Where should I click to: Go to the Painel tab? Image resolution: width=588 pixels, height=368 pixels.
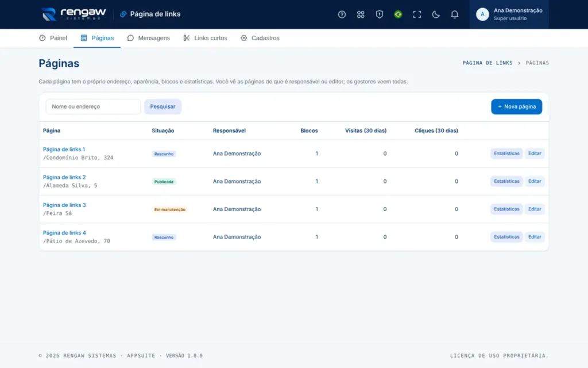click(x=53, y=38)
